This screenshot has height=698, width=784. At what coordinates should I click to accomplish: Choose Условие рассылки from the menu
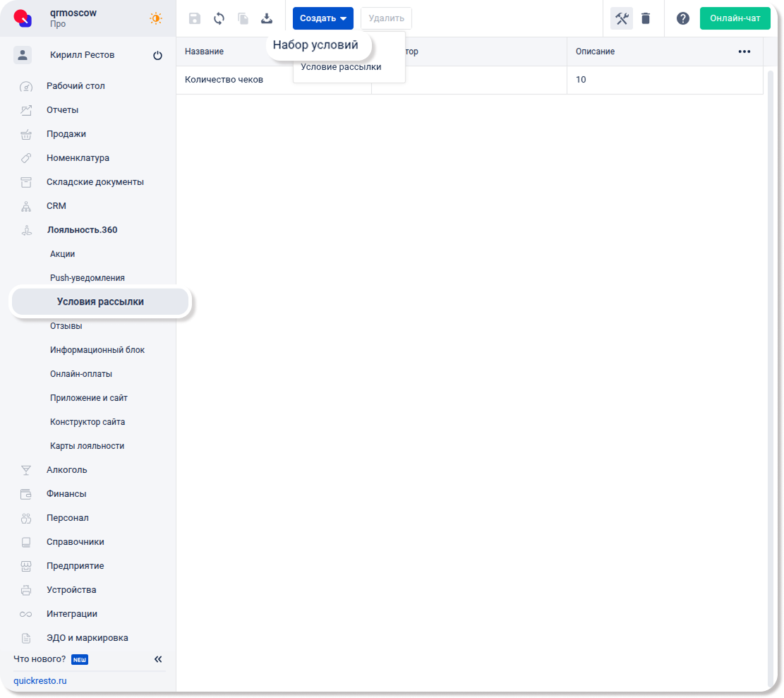point(341,67)
